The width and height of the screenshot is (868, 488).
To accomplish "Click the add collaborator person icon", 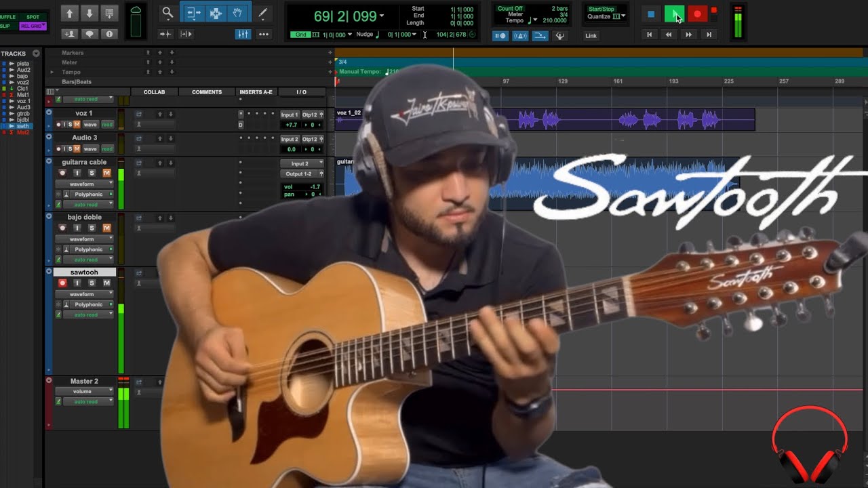I will (69, 34).
